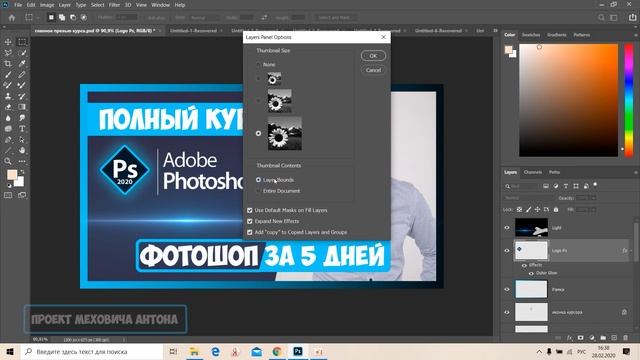640x360 pixels.
Task: Select the Rectangular Marquee tool in the toolbox
Action: pos(22,42)
